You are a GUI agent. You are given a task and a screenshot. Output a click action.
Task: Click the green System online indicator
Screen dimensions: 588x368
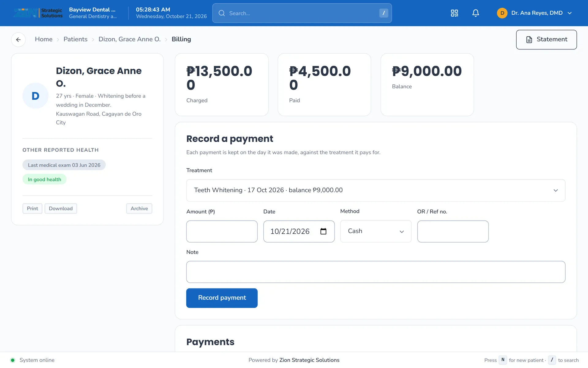(13, 360)
